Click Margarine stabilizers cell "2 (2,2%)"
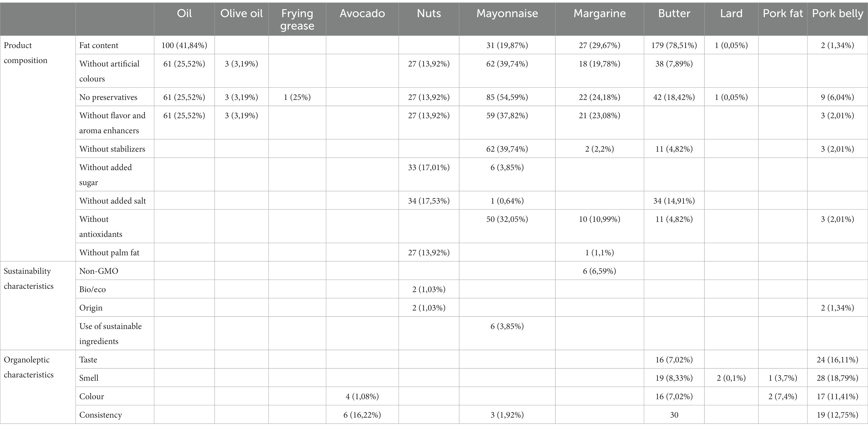The width and height of the screenshot is (868, 429). click(x=599, y=149)
